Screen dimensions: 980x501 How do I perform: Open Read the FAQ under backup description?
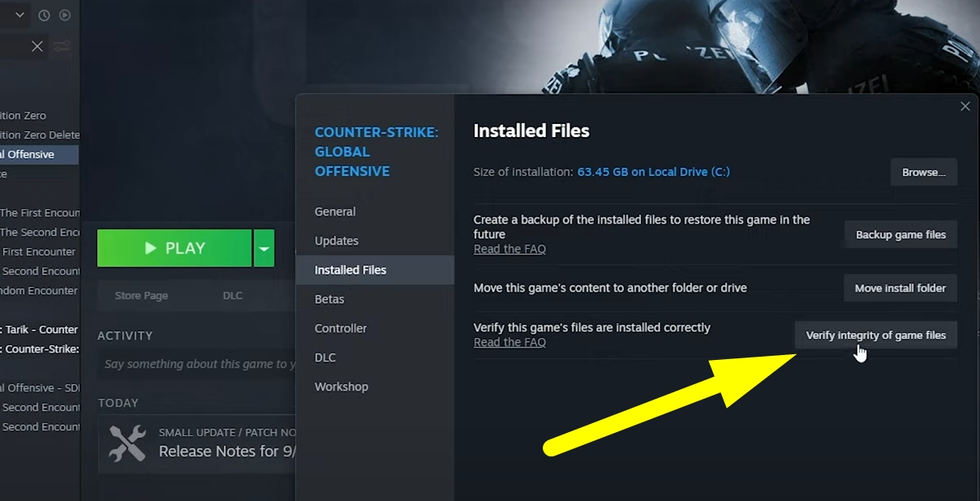[509, 249]
